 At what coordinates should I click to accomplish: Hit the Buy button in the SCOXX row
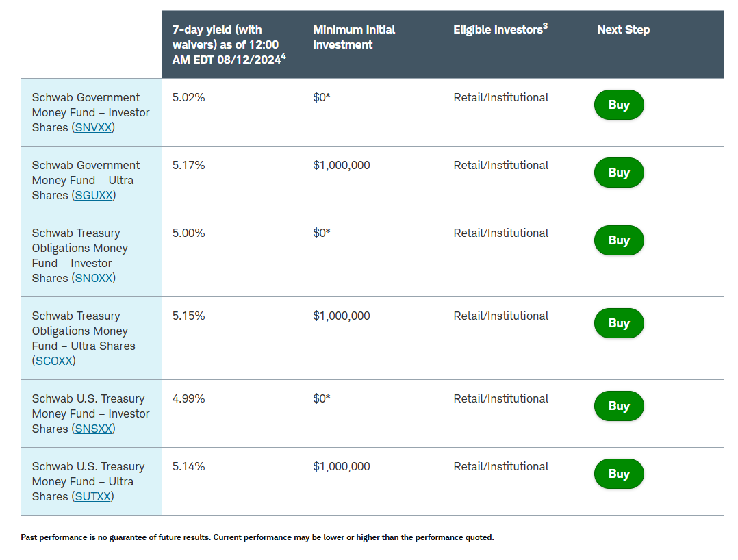619,323
